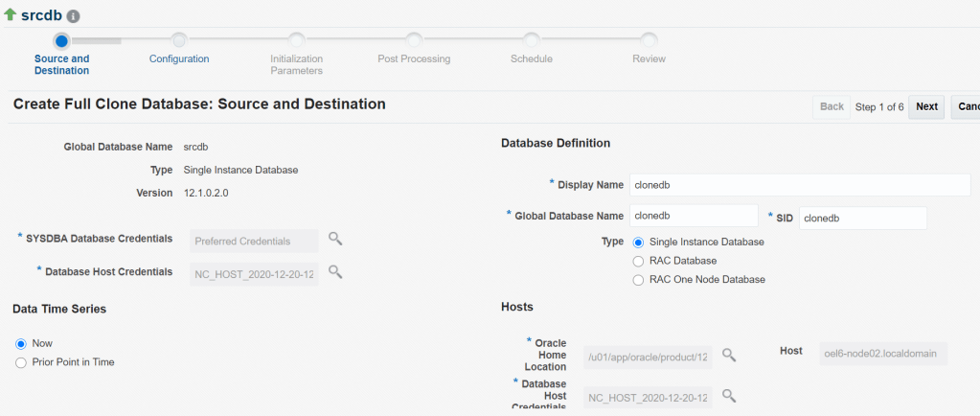Choose Prior Point in Time option

(x=21, y=362)
